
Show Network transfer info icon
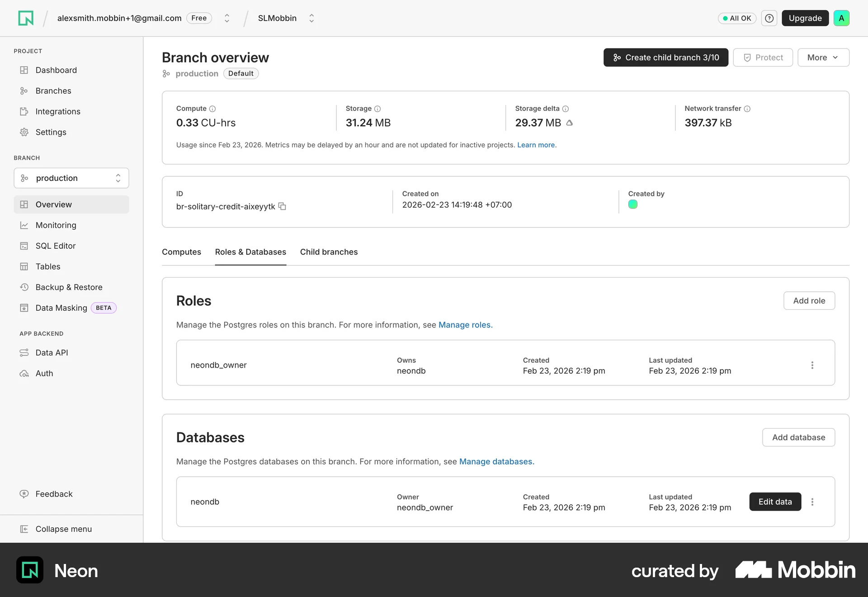(x=747, y=109)
